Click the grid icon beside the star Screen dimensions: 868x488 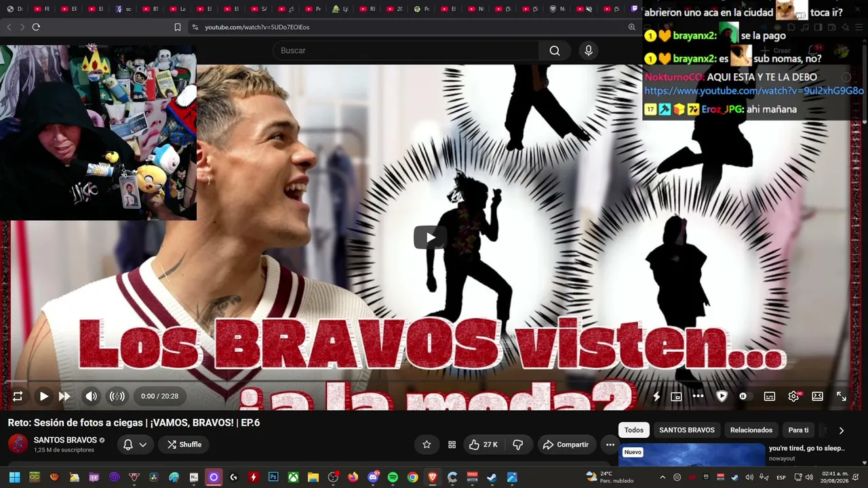[x=452, y=445]
